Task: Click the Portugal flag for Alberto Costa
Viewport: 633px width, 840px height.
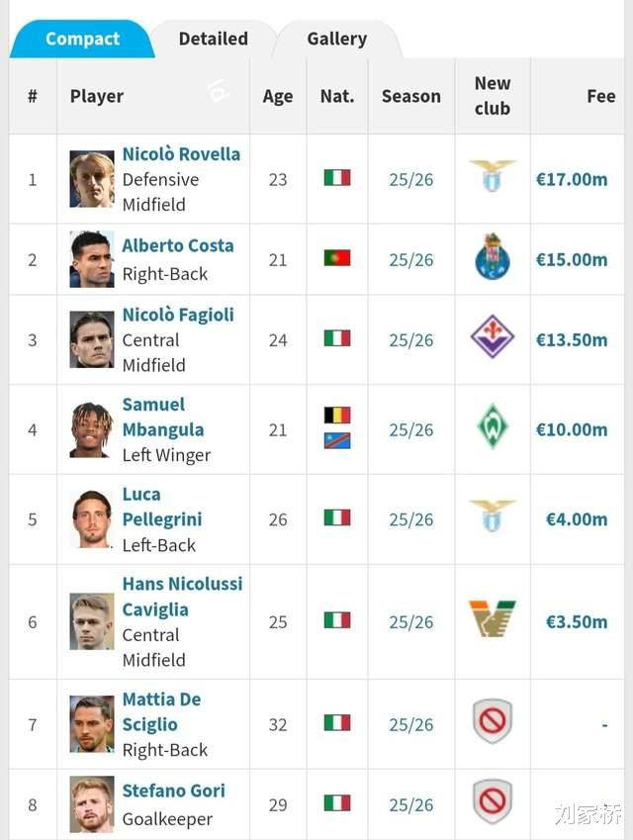Action: coord(337,257)
